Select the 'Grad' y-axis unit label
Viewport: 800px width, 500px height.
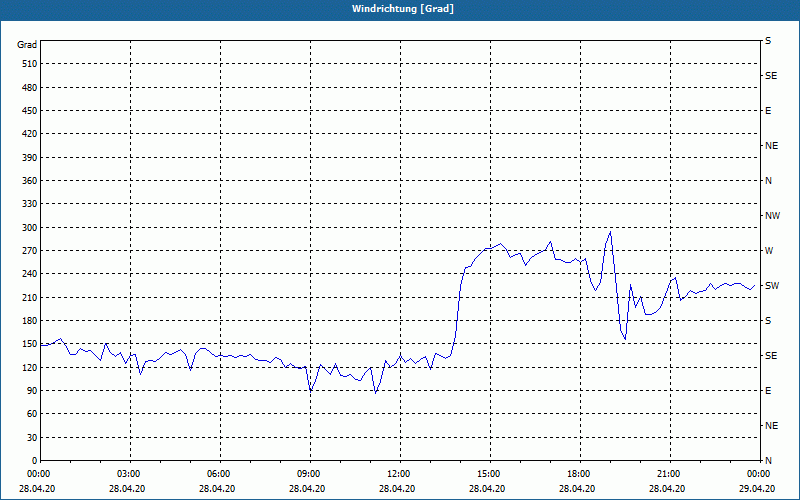point(27,45)
